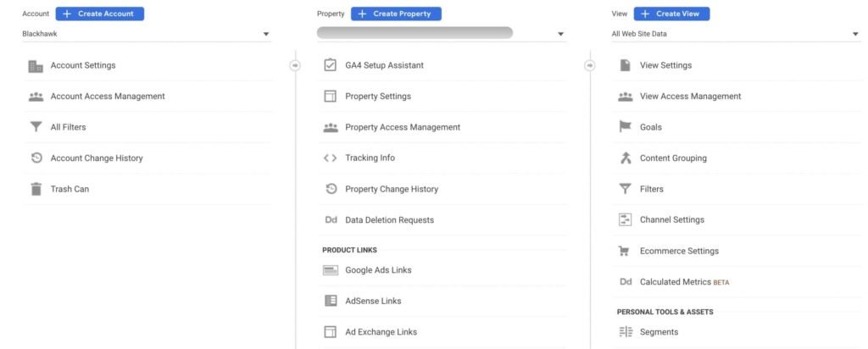Viewport: 868px width, 349px height.
Task: Click the view-level Filters funnel icon
Action: click(625, 189)
